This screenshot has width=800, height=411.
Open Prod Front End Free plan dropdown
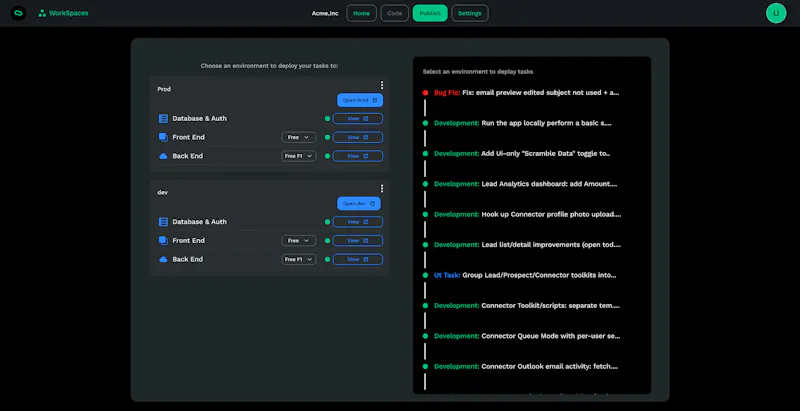tap(298, 137)
